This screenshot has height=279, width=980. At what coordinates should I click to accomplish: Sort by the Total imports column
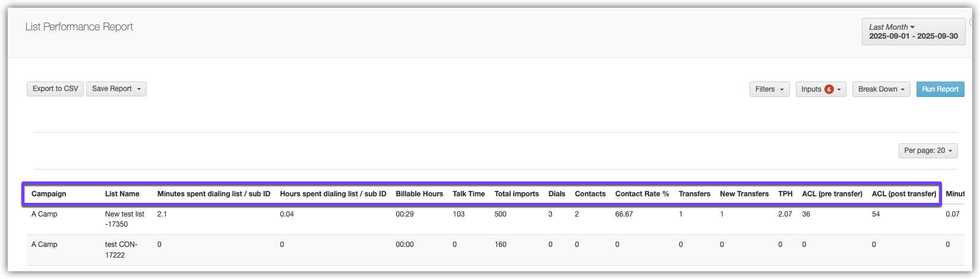517,194
